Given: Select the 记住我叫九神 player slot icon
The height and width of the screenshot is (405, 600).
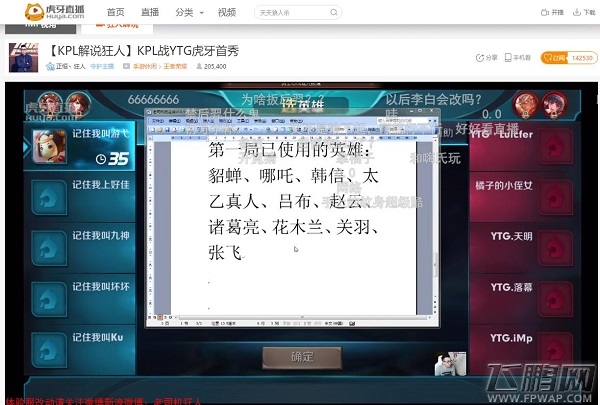Looking at the screenshot, I should [49, 248].
